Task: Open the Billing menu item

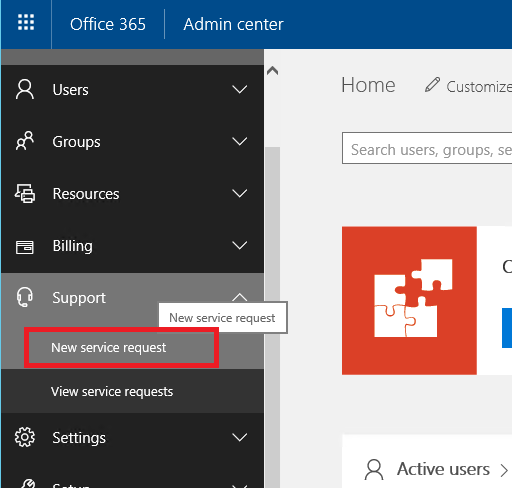Action: point(132,246)
